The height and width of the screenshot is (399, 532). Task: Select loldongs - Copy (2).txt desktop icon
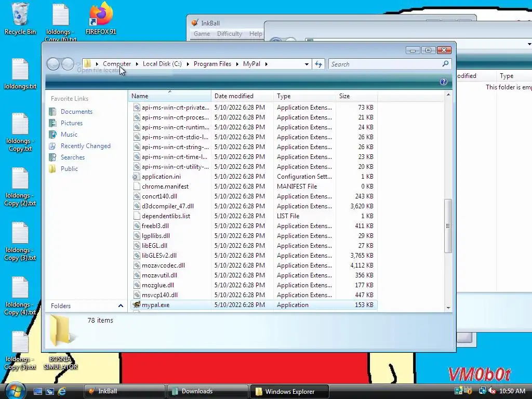coord(20,187)
